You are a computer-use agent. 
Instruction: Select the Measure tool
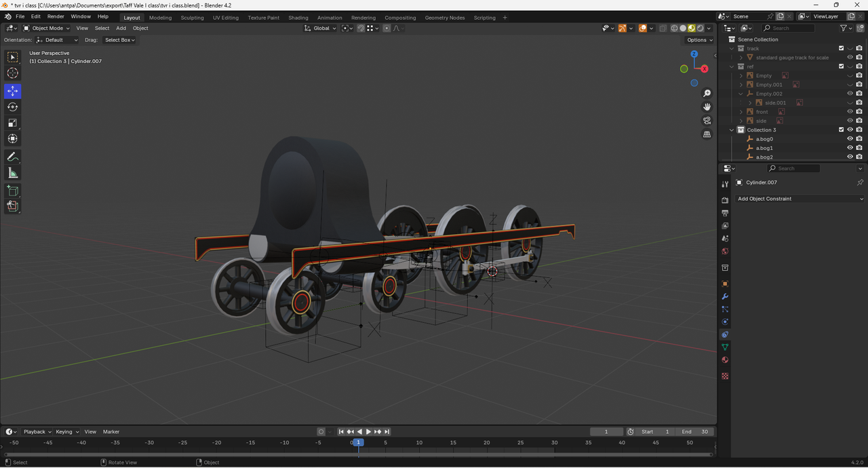13,173
